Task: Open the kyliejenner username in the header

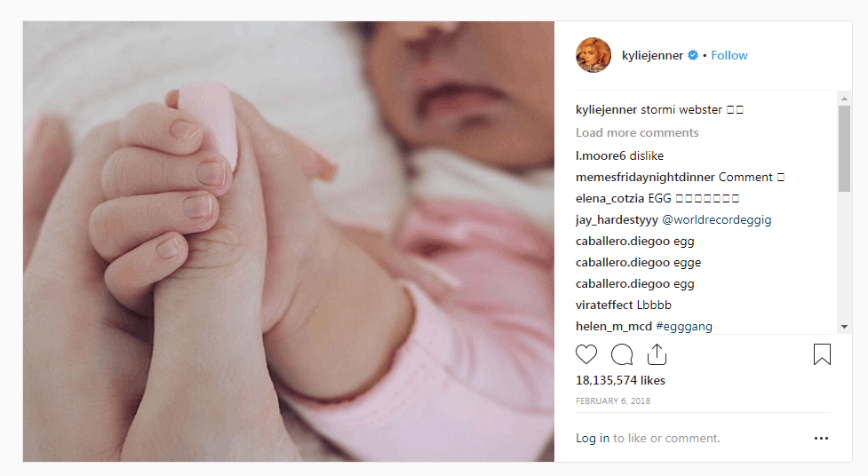Action: [652, 55]
